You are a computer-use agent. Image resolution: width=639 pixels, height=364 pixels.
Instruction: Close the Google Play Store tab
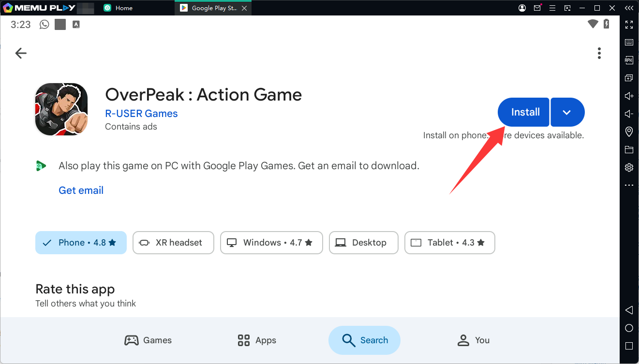point(244,8)
